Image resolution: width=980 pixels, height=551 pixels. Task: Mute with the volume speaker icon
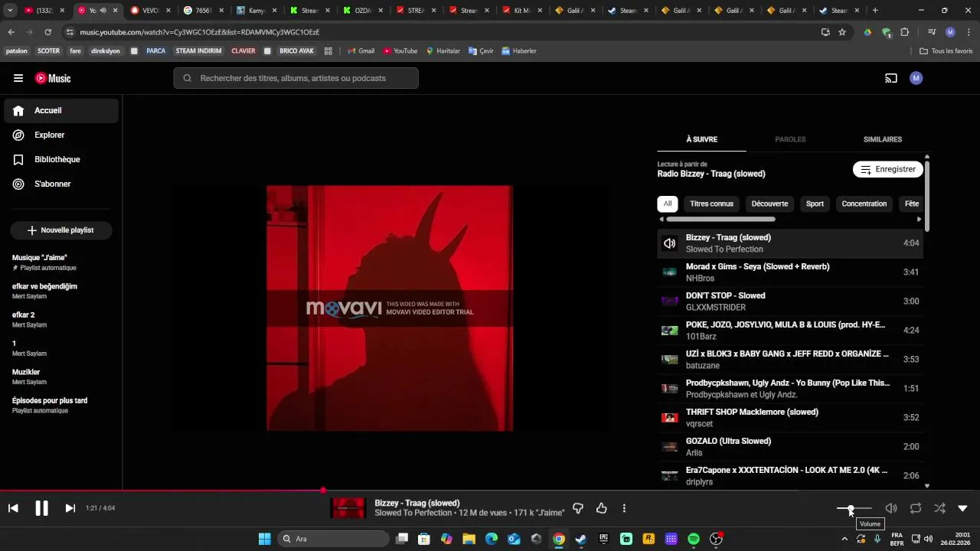pyautogui.click(x=891, y=508)
